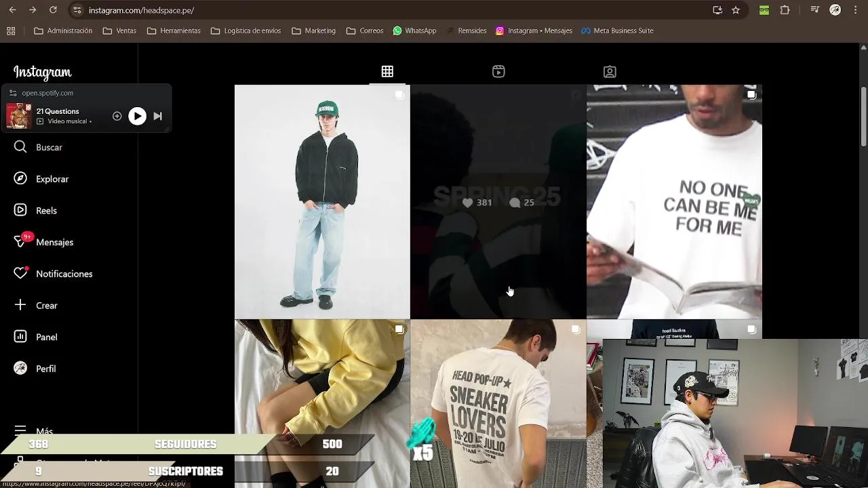Click the Mensajes icon with 9+ badge
This screenshot has height=488, width=868.
pos(22,241)
